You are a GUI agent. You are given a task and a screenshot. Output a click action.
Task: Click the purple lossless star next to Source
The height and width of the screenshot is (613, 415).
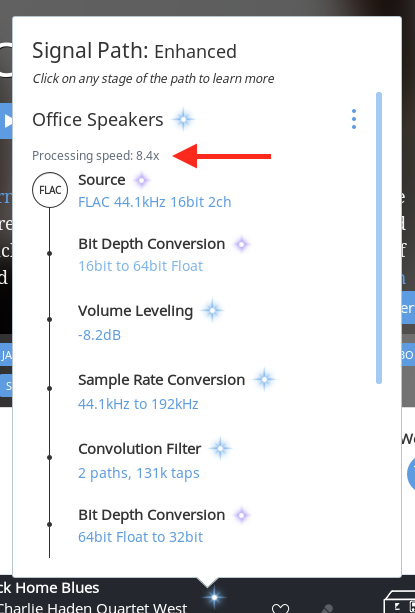pos(141,180)
